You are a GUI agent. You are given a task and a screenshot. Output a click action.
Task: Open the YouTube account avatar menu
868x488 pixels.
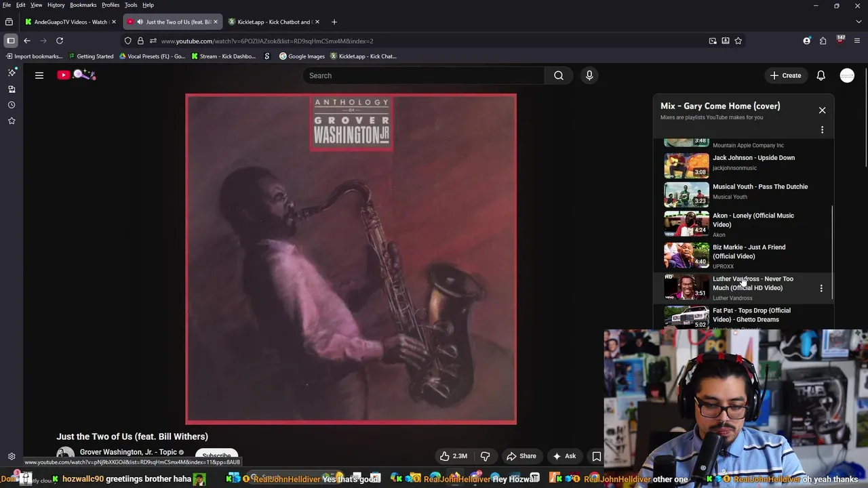coord(847,75)
